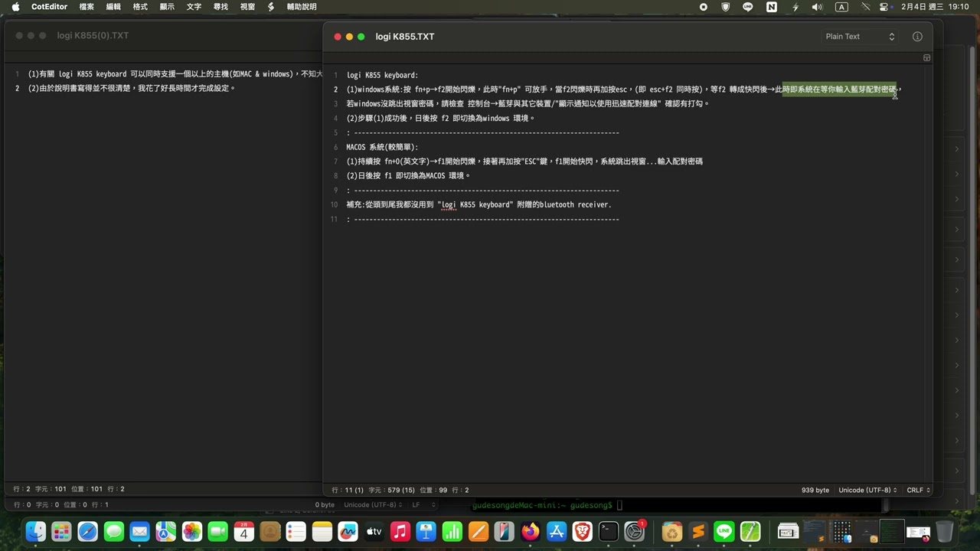This screenshot has height=551, width=980.
Task: Open the 顯示 menu
Action: 167,7
